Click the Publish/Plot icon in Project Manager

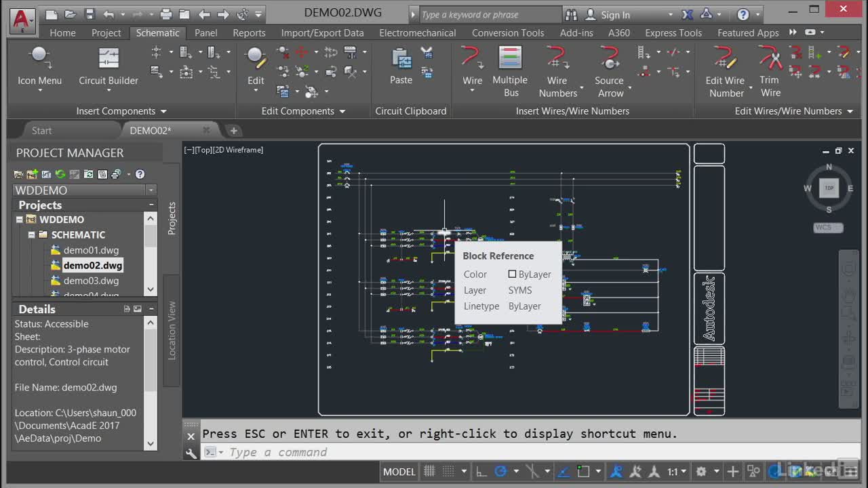[116, 174]
